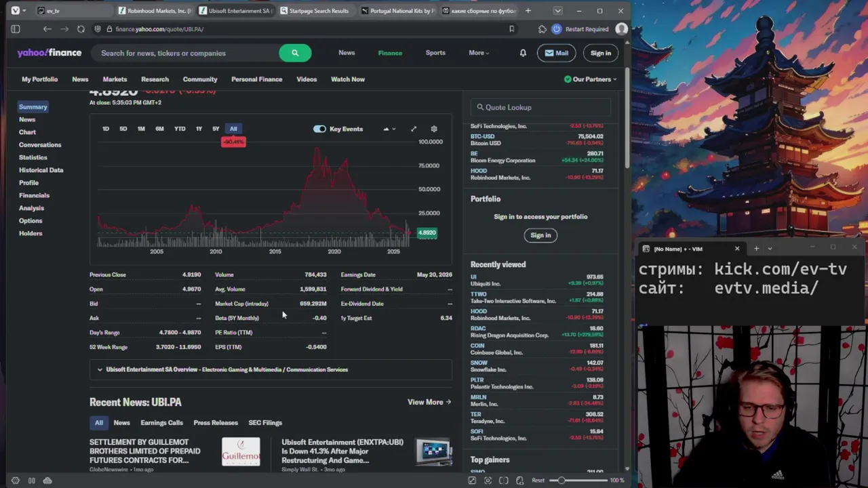Viewport: 868px width, 488px height.
Task: Expand the More menu in Yahoo header
Action: tap(479, 53)
